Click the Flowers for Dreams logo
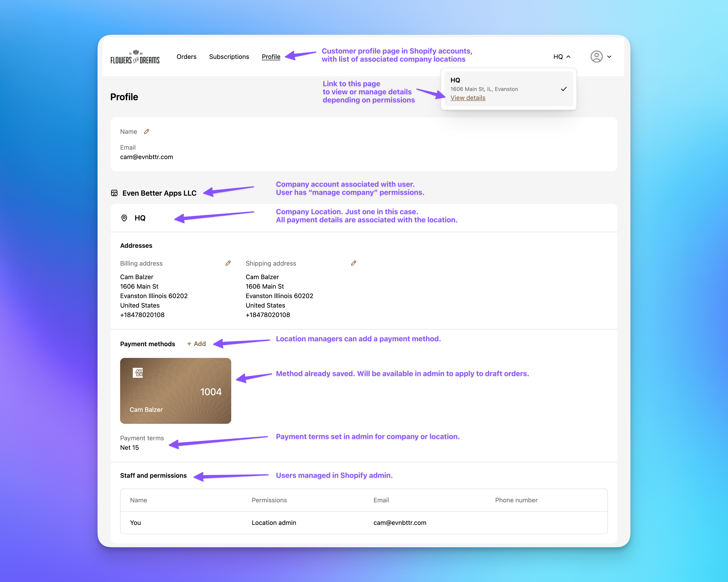This screenshot has height=582, width=728. [135, 57]
